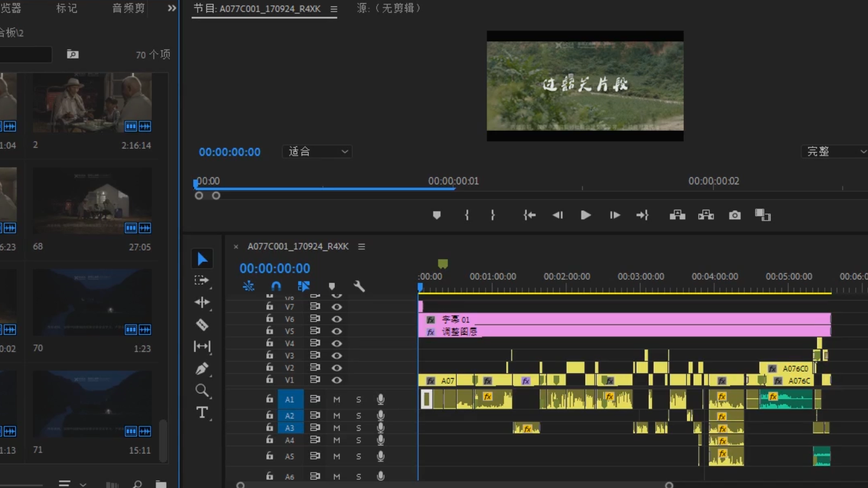Solo the A3 audio track
This screenshot has height=488, width=868.
tap(358, 428)
